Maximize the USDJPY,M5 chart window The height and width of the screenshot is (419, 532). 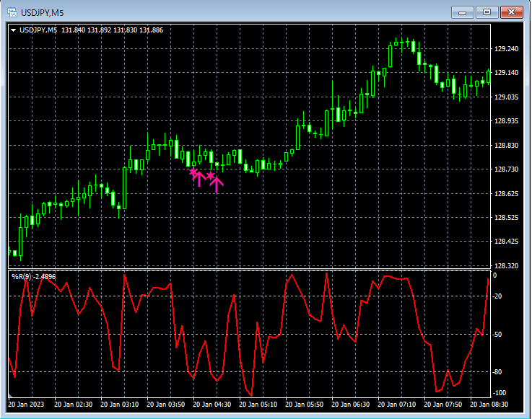tap(487, 12)
